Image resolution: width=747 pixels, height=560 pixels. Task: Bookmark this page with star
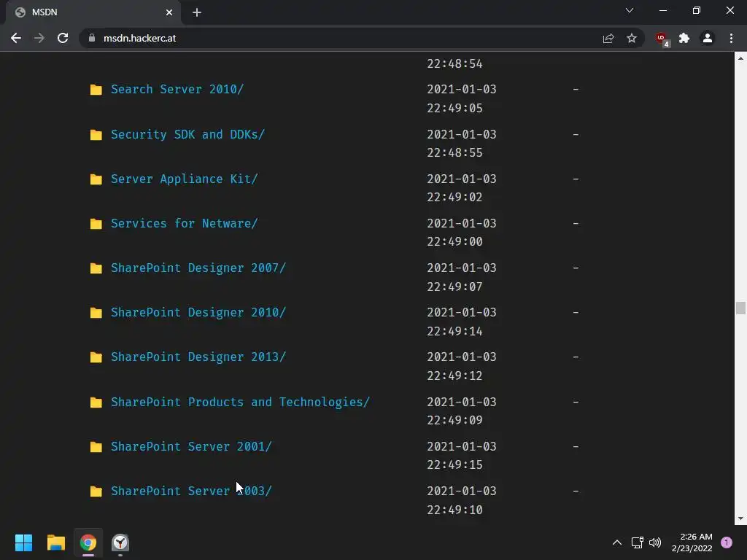pos(632,38)
